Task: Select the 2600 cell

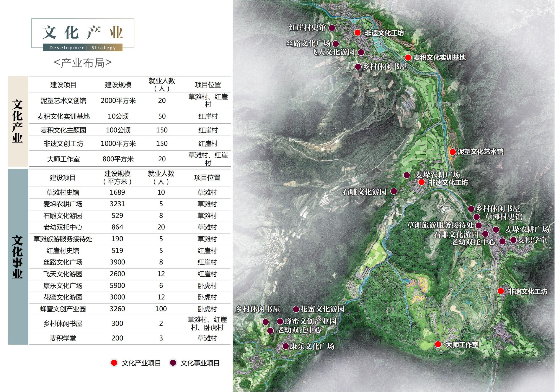Action: (x=118, y=274)
